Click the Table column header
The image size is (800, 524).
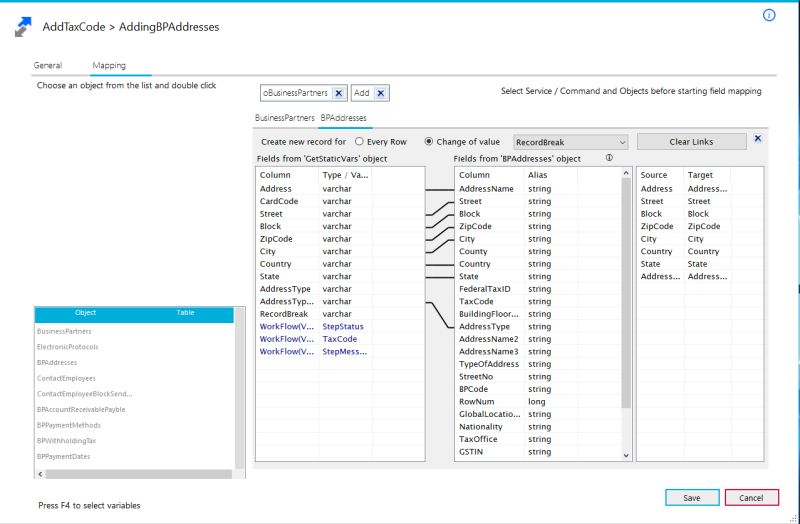(x=185, y=312)
